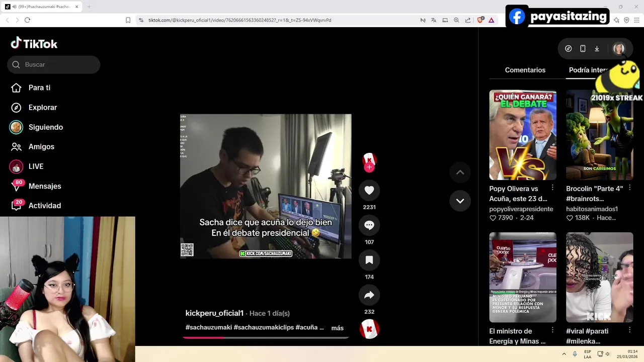Open a new browser tab
This screenshot has height=362, width=644.
click(x=89, y=7)
